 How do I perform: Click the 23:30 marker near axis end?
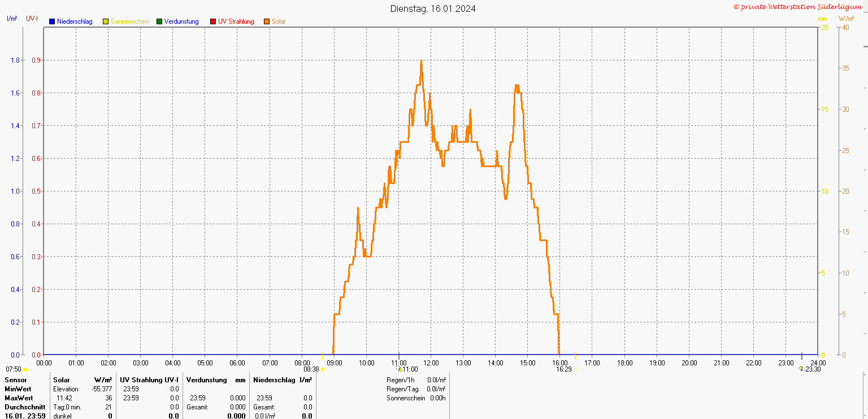coord(801,368)
